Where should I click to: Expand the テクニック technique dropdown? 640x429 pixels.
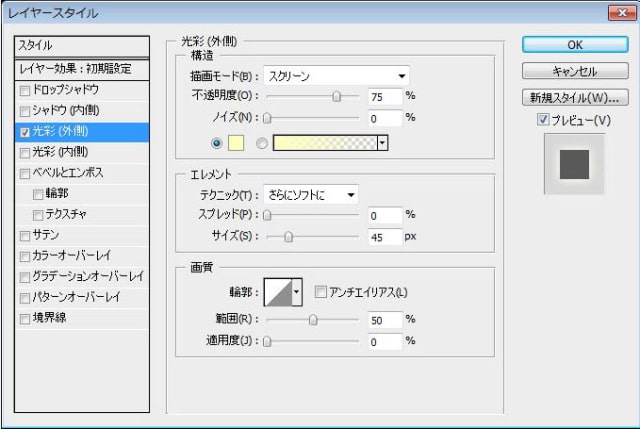pyautogui.click(x=311, y=195)
